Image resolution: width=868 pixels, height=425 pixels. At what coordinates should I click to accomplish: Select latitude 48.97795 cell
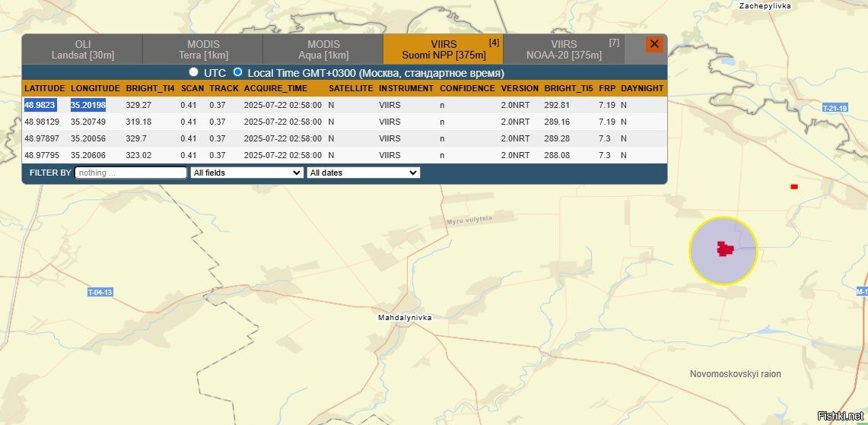42,156
